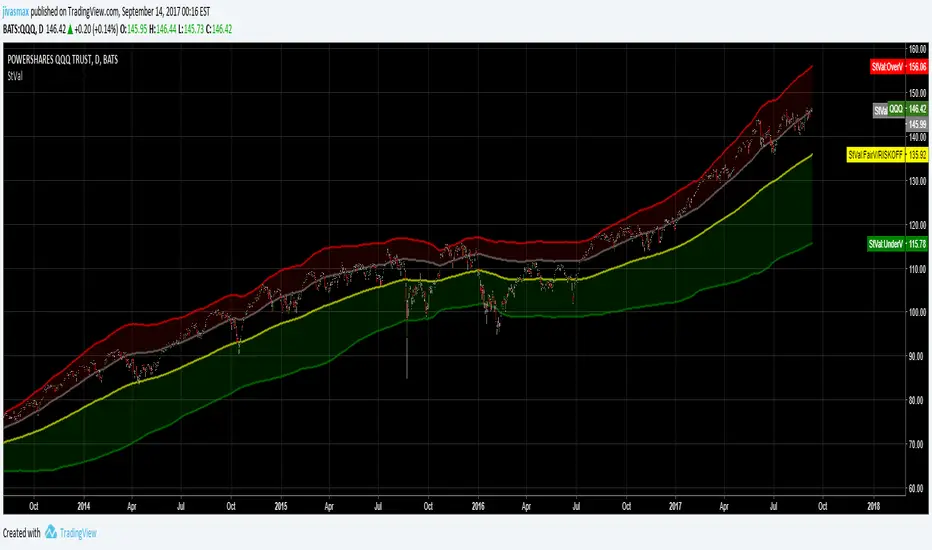This screenshot has width=932, height=550.
Task: Click the 2015 label on time axis
Action: tap(281, 506)
